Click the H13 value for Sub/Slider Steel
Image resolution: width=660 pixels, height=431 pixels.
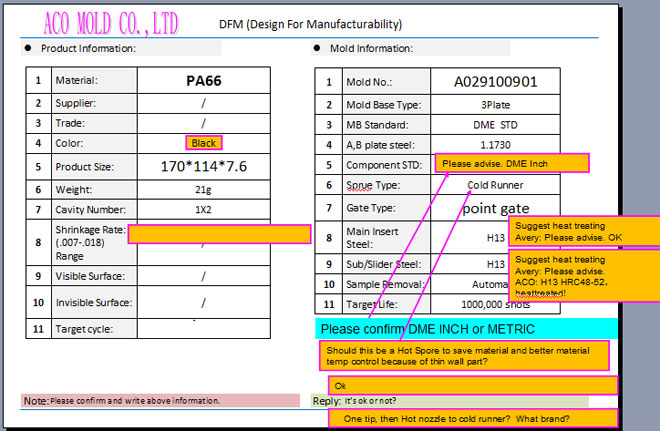(x=495, y=264)
